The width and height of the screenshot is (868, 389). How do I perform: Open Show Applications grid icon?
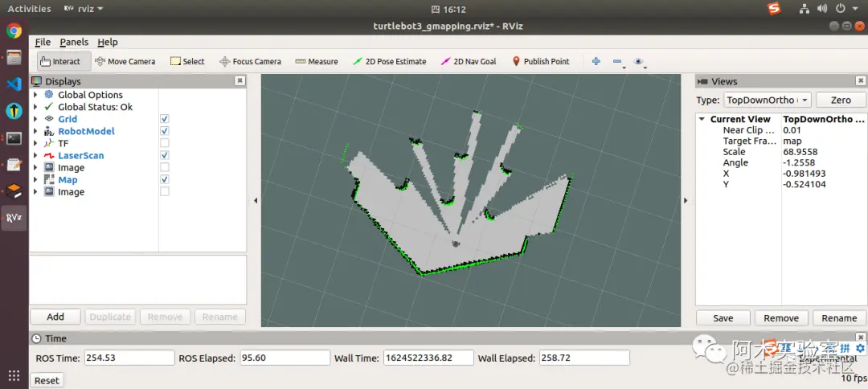[14, 375]
